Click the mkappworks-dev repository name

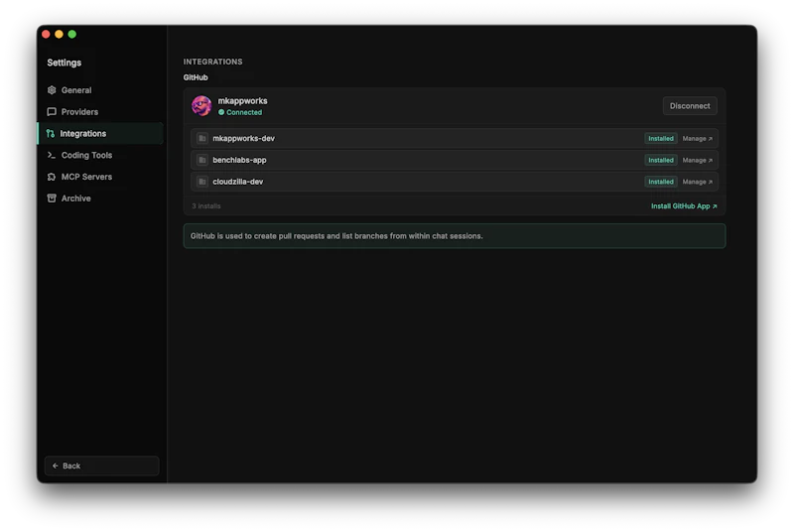point(243,138)
